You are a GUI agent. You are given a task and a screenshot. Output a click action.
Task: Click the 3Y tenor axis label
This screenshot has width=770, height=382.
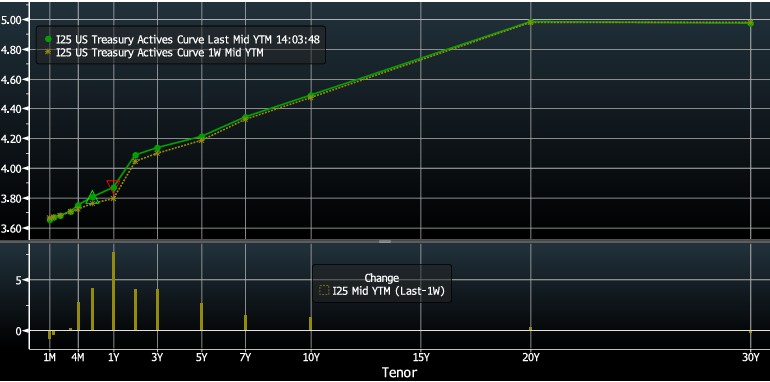(157, 357)
